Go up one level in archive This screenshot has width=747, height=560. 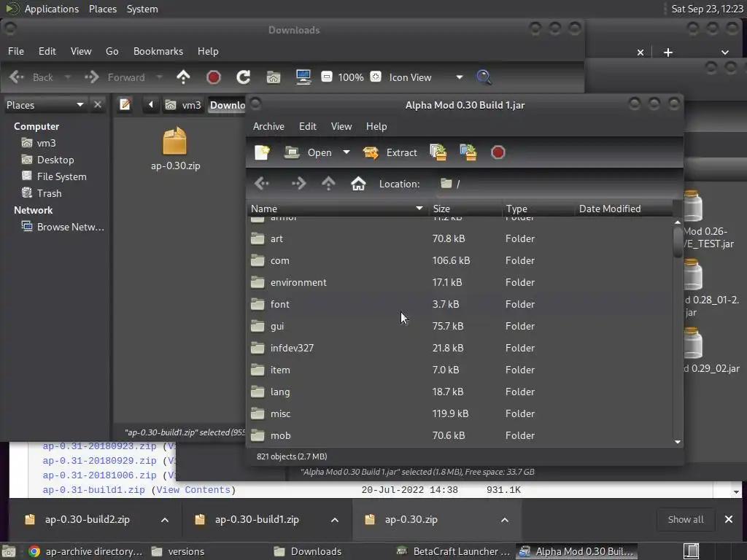(x=328, y=184)
